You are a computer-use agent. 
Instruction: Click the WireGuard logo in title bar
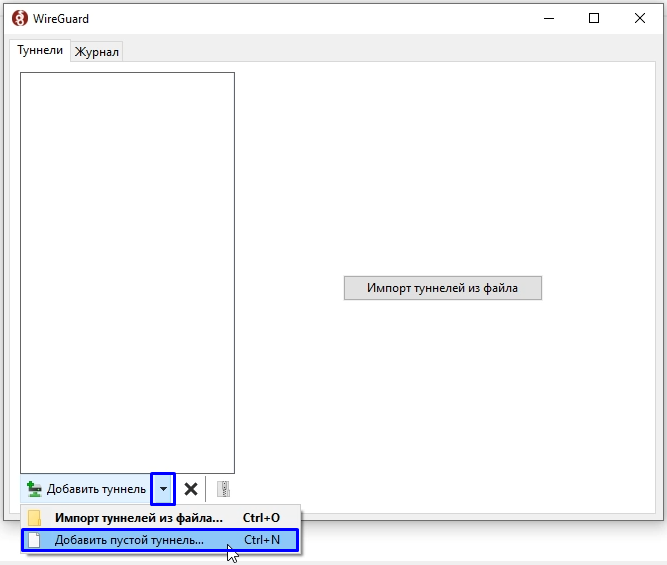click(x=19, y=18)
